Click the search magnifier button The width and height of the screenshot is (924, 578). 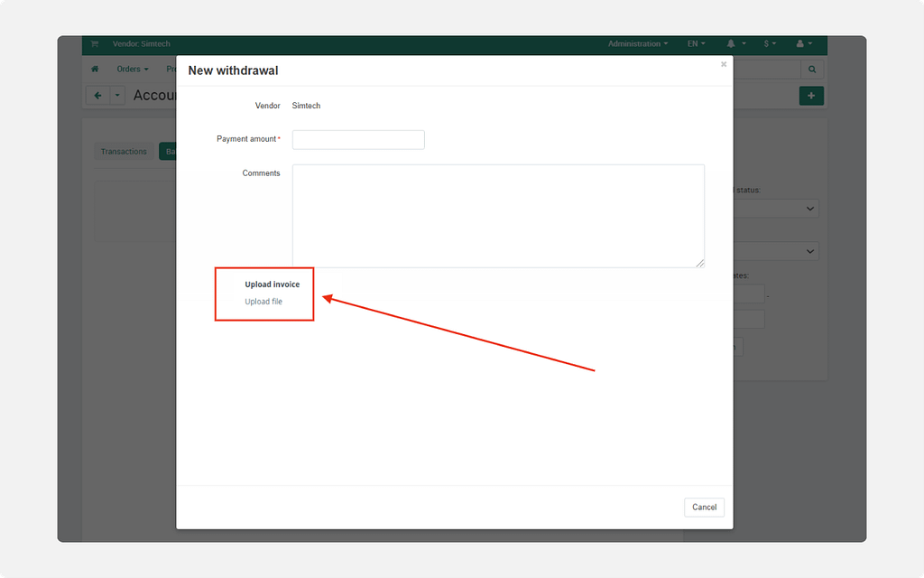812,70
